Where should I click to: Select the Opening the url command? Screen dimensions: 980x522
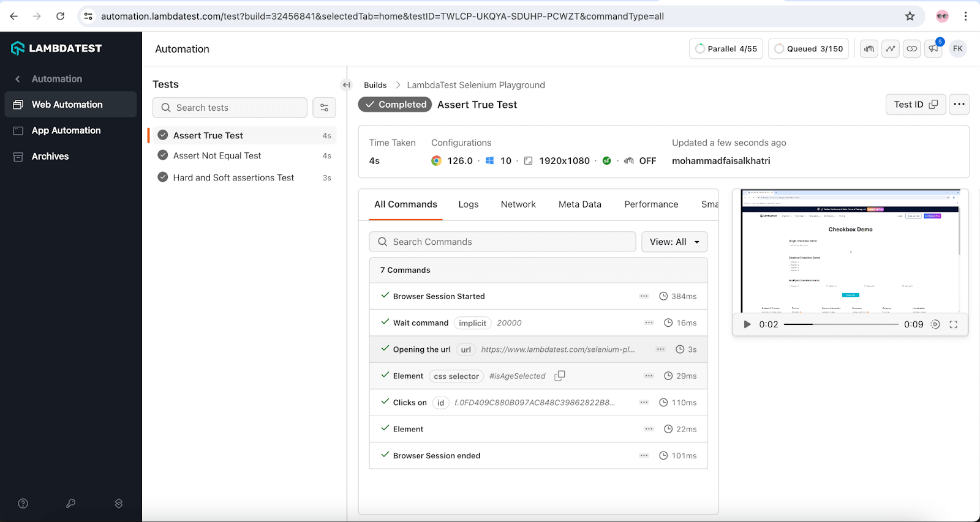coord(538,349)
